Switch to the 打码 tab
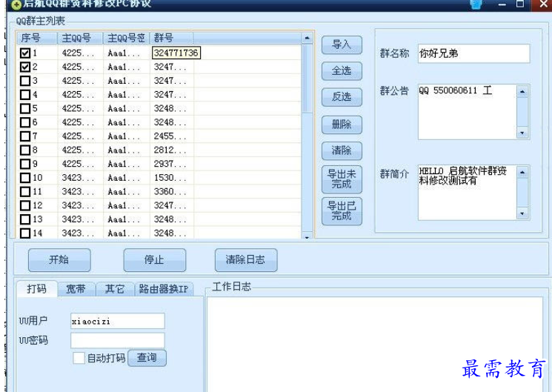 (x=36, y=289)
